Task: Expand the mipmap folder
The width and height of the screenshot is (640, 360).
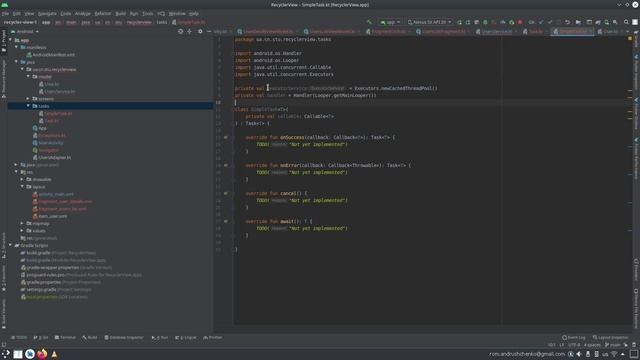Action: (22, 224)
